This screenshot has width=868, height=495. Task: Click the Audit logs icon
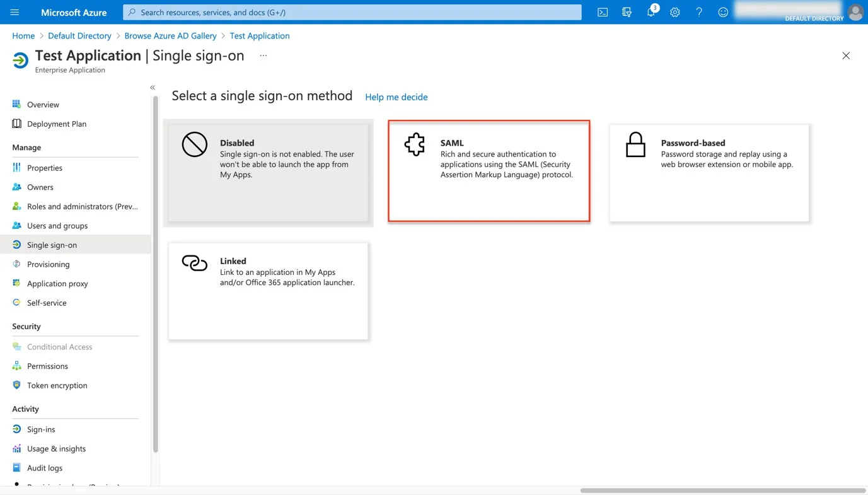[x=17, y=468]
